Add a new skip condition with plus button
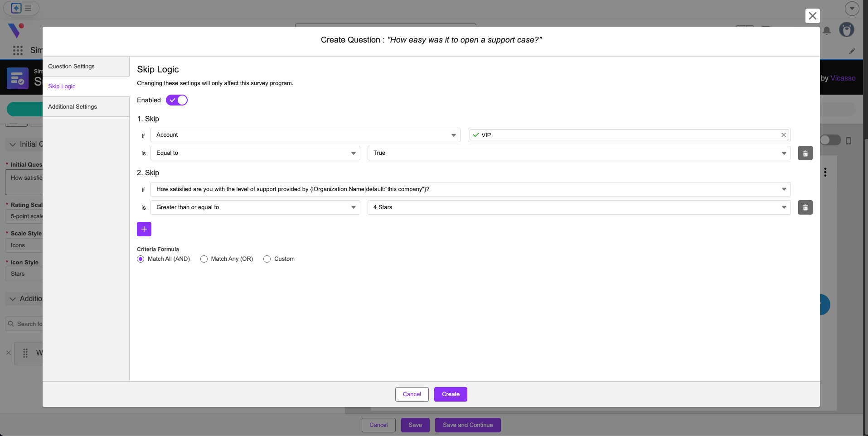Image resolution: width=868 pixels, height=436 pixels. point(144,229)
